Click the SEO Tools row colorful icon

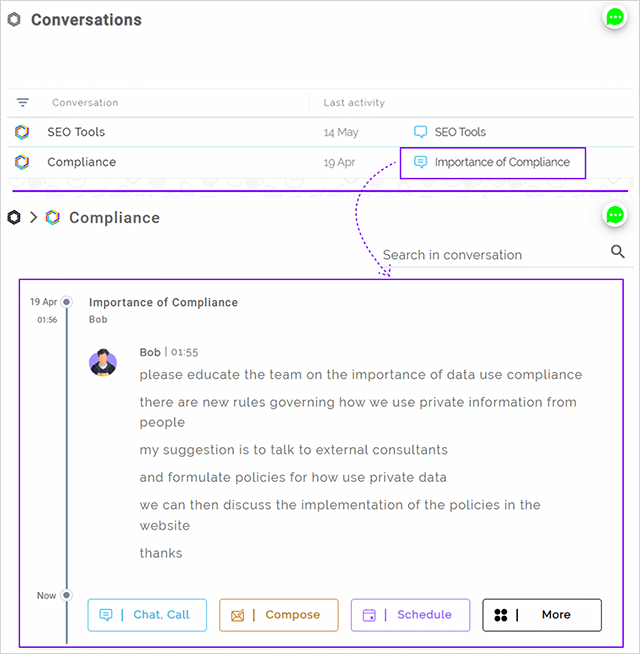(22, 132)
